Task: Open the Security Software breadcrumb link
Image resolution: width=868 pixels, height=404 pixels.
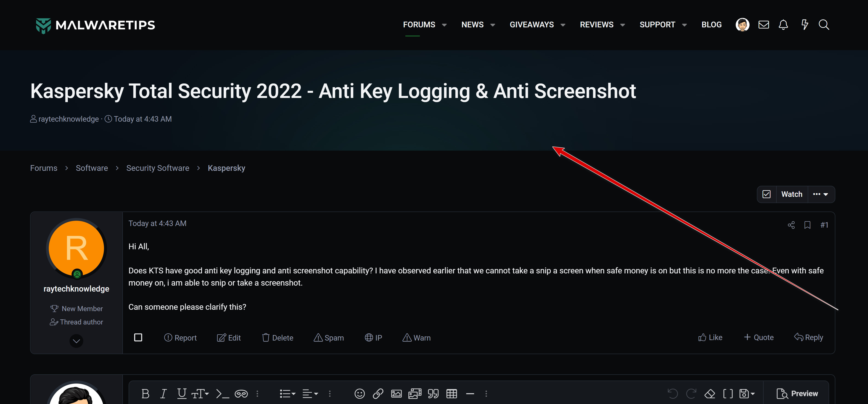Action: click(x=158, y=168)
